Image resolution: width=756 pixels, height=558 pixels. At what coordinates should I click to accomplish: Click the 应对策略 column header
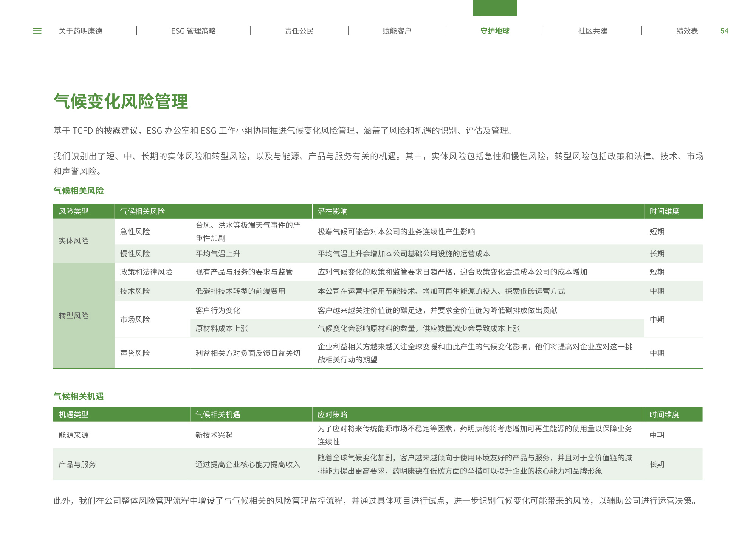point(332,415)
